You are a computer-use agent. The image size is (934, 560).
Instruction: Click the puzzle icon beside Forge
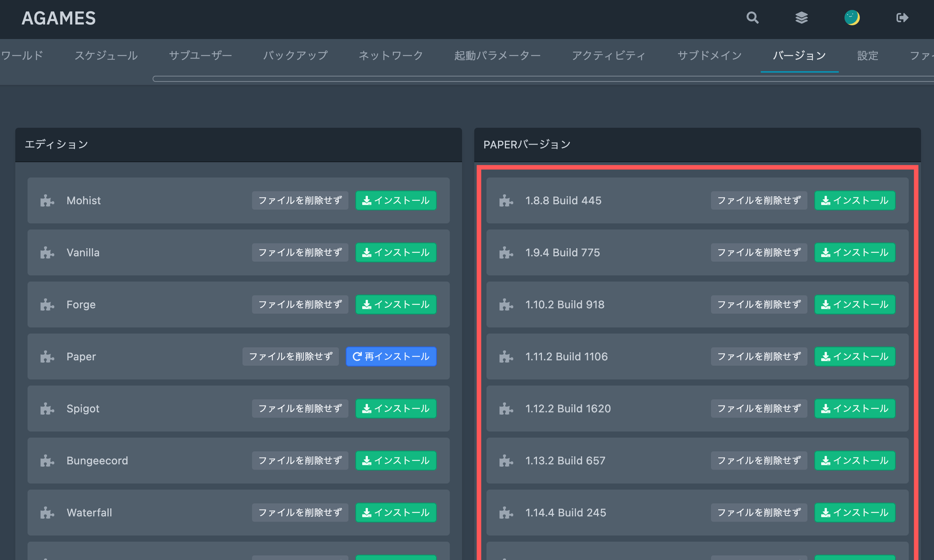[47, 304]
